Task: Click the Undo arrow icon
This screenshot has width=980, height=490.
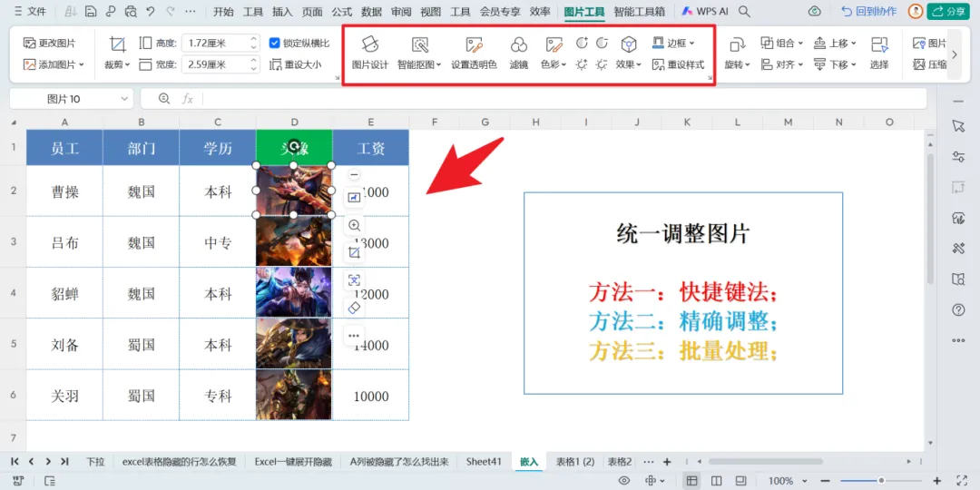Action: [150, 11]
